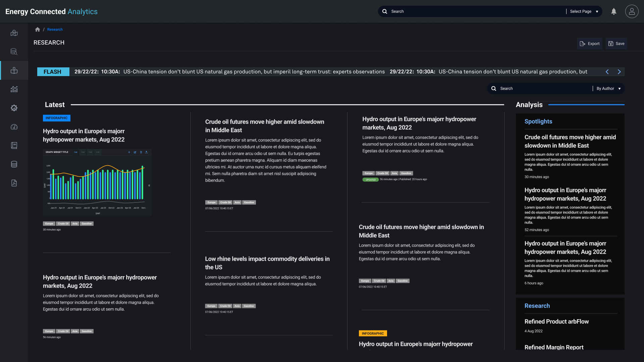Open the PDF document sidebar icon

click(x=14, y=183)
